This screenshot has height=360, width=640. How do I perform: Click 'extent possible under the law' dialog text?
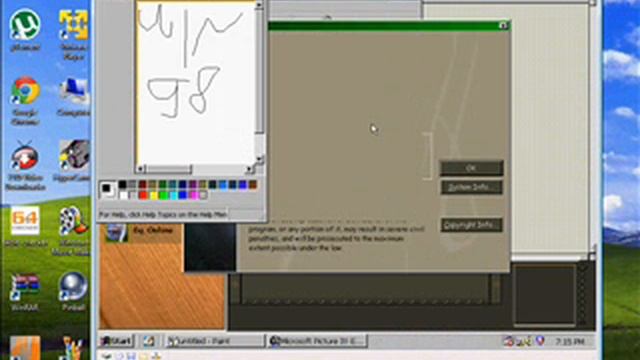[295, 248]
